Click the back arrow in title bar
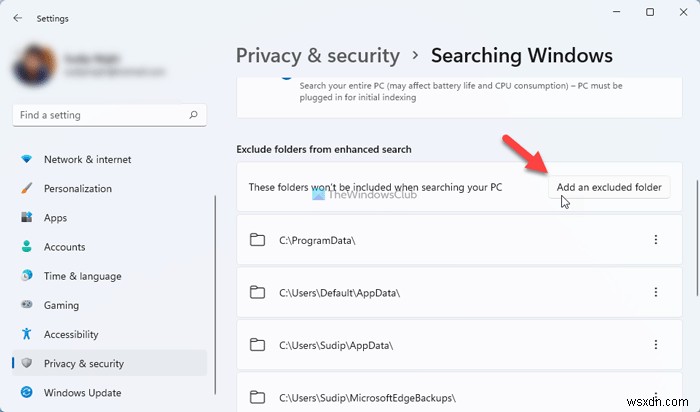The width and height of the screenshot is (700, 412). tap(18, 18)
